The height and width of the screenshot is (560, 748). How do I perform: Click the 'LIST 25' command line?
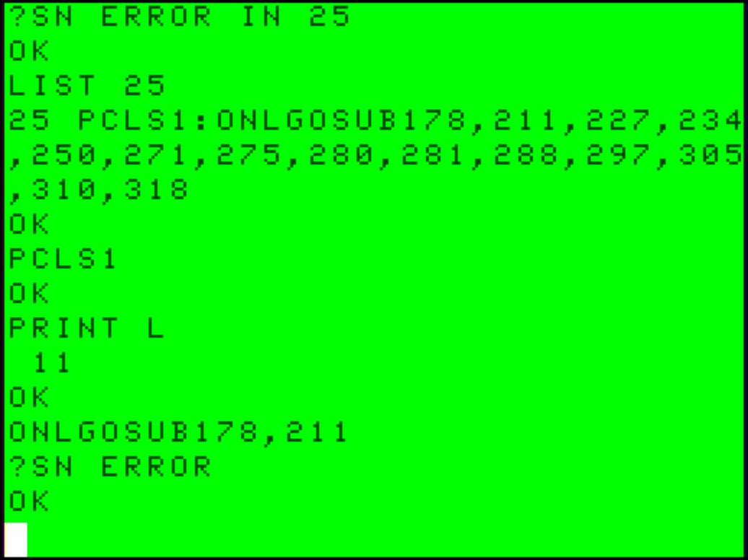point(87,85)
